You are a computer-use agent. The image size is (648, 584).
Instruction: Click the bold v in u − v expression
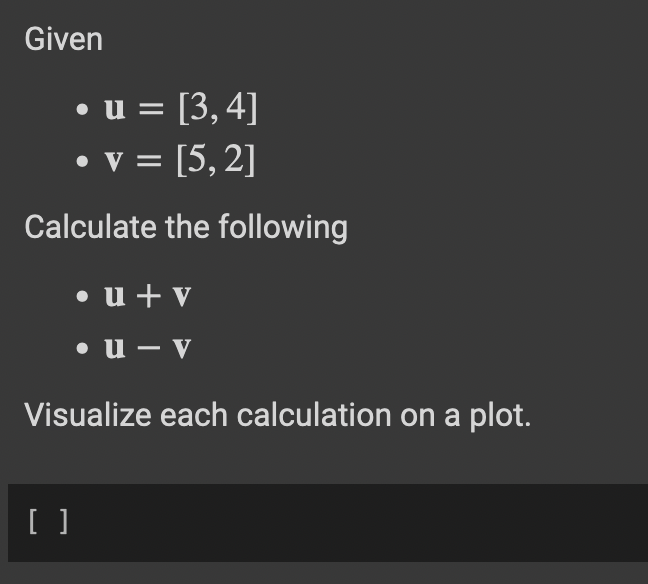coord(182,348)
